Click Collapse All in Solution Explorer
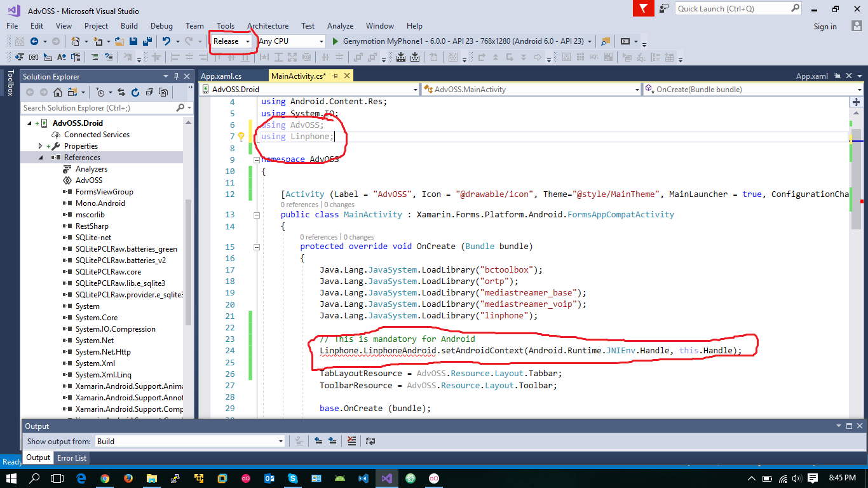868x488 pixels. coord(149,92)
